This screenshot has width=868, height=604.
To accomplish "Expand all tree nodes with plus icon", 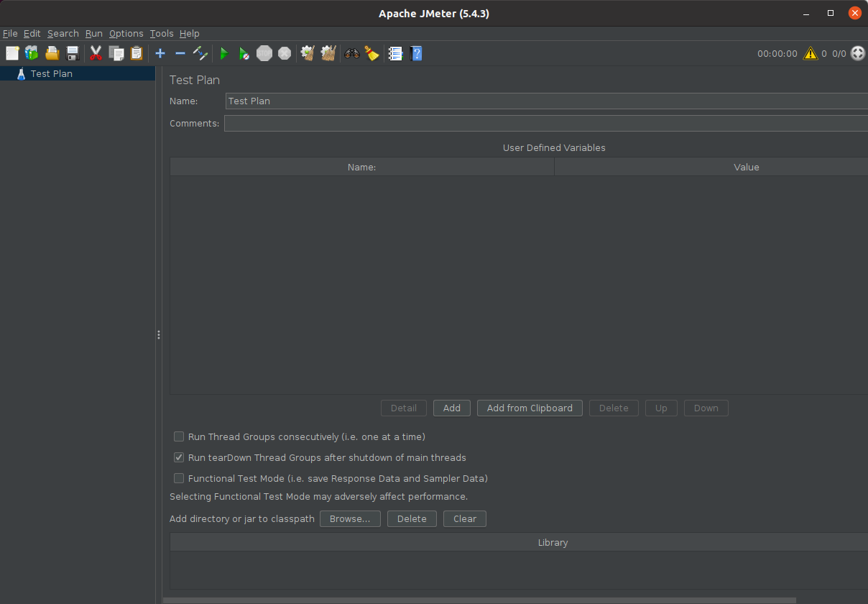I will (x=160, y=53).
